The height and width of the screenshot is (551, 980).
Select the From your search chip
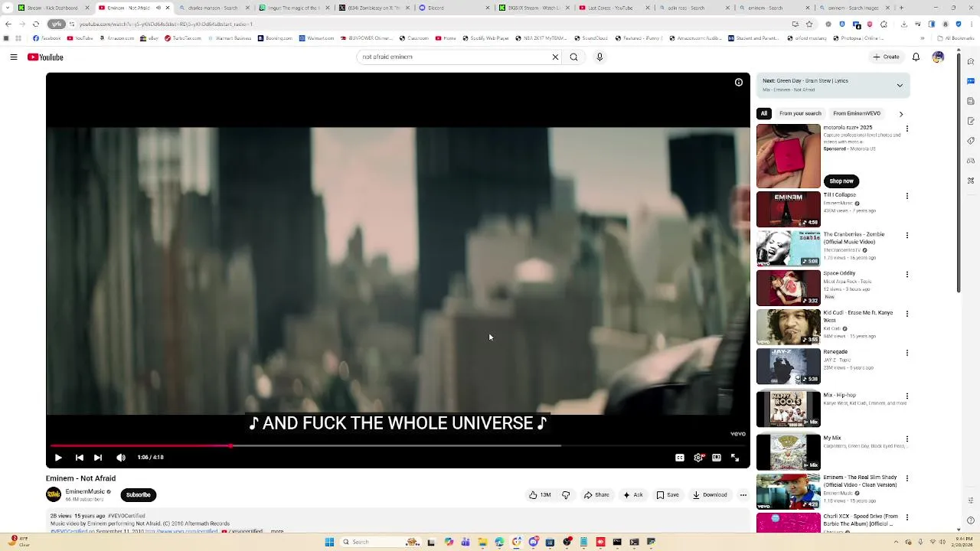[x=800, y=113]
